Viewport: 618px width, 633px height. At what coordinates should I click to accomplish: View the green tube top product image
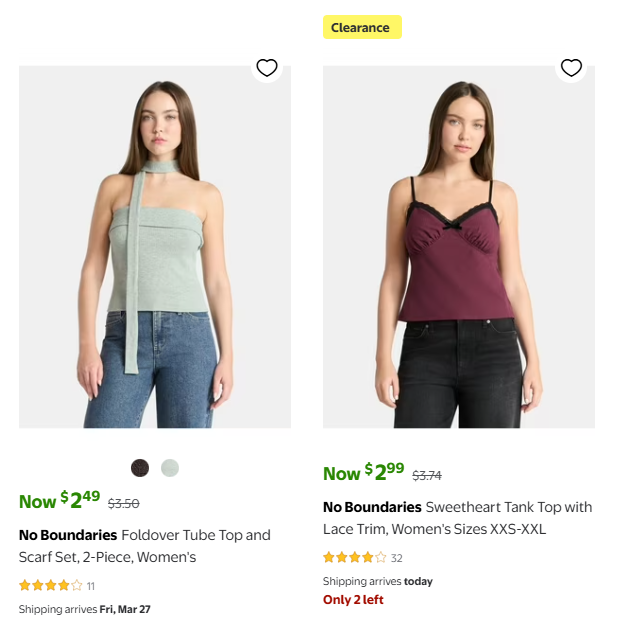click(x=155, y=247)
